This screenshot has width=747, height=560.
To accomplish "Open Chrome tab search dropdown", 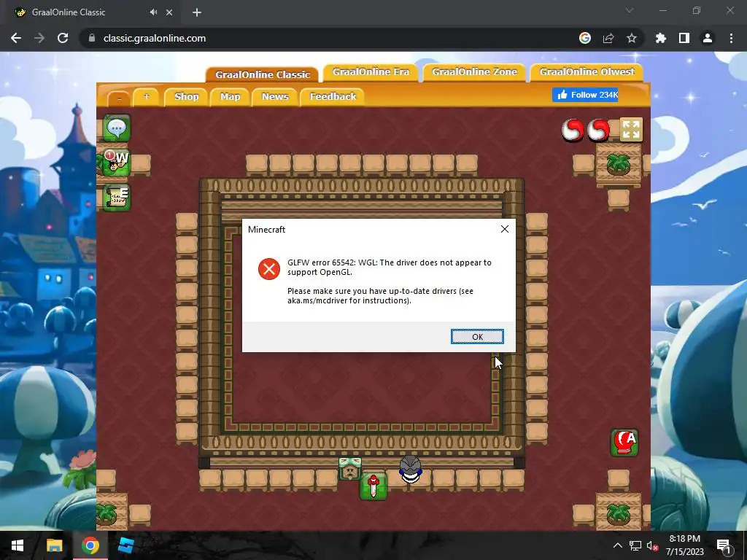I will pos(630,10).
